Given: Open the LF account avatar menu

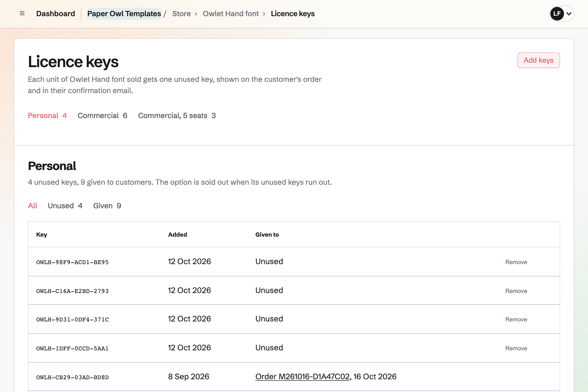Looking at the screenshot, I should 561,13.
